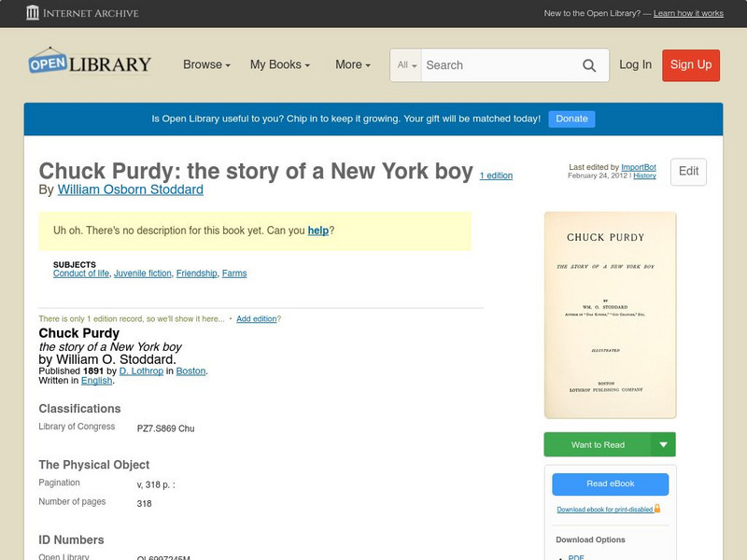Click the search magnifier icon
The width and height of the screenshot is (747, 560).
[x=589, y=65]
